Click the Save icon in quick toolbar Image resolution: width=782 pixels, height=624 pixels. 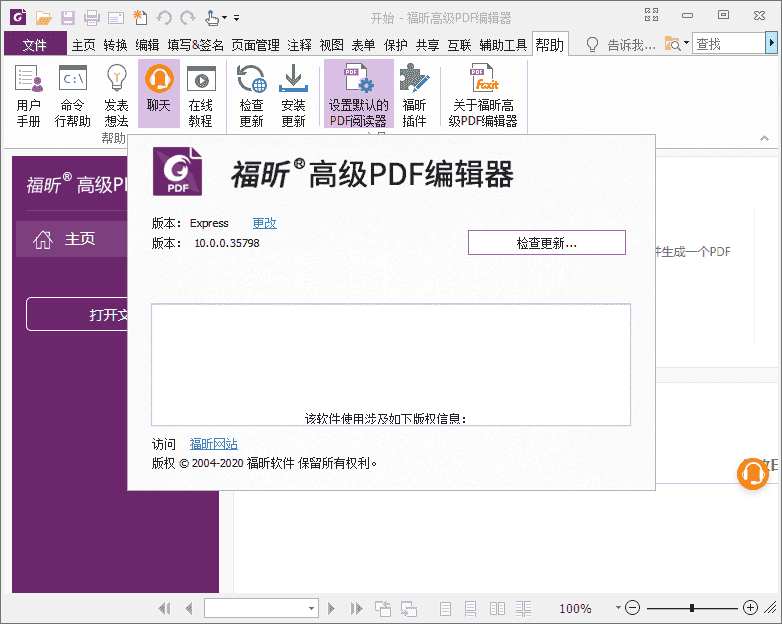coord(68,18)
